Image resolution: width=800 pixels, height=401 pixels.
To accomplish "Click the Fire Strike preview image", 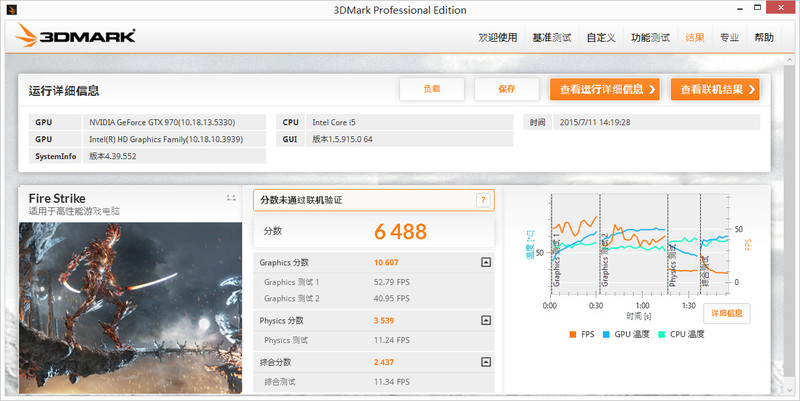I will (131, 308).
